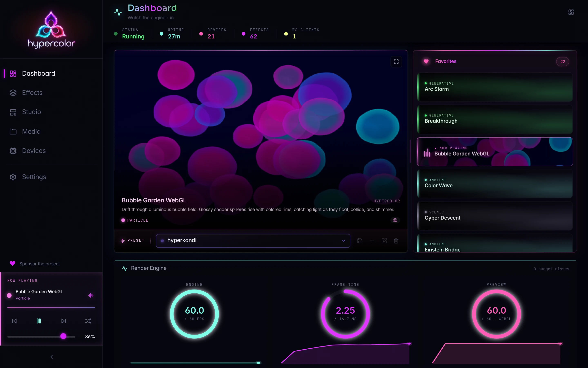Activate the Cyber Descent effect
Image resolution: width=588 pixels, height=368 pixels.
tap(495, 216)
